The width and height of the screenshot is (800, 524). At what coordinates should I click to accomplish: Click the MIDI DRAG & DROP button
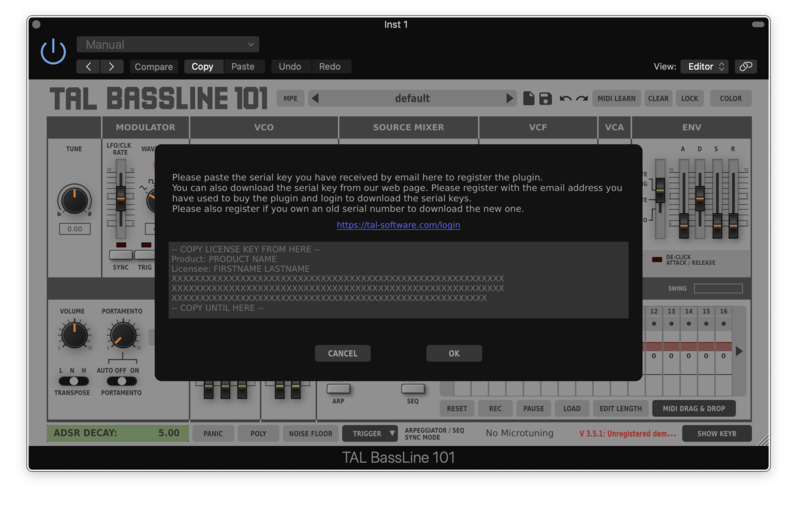click(x=694, y=408)
